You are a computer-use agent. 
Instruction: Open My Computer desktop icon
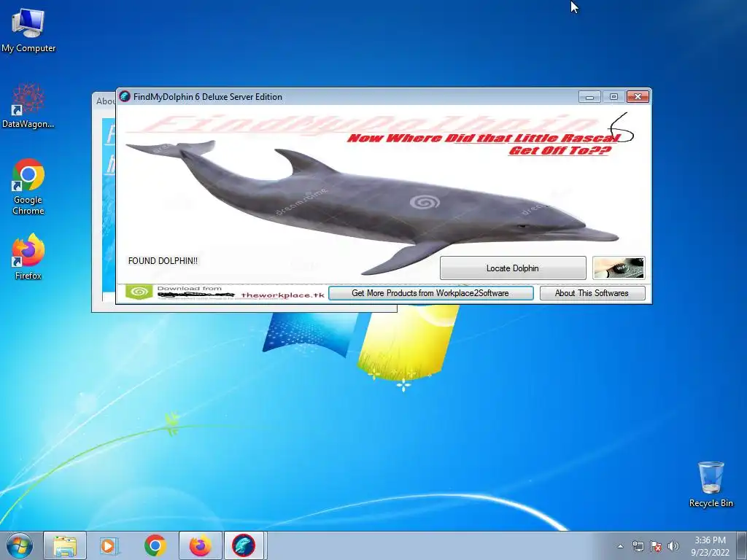(x=28, y=31)
